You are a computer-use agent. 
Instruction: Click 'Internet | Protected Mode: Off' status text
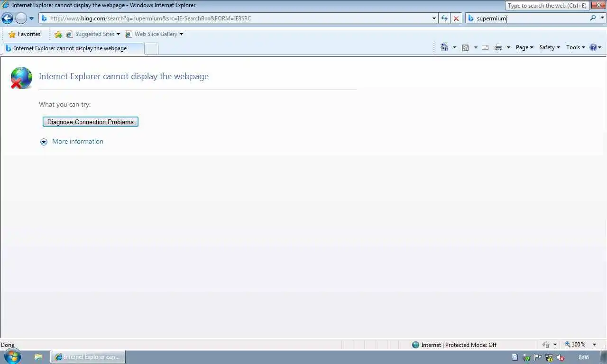[x=459, y=345]
